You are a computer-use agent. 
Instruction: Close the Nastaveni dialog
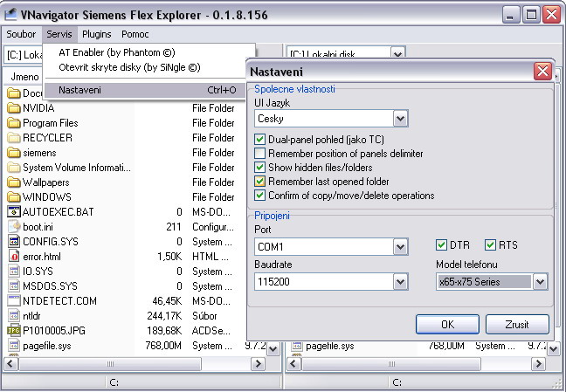coord(543,71)
